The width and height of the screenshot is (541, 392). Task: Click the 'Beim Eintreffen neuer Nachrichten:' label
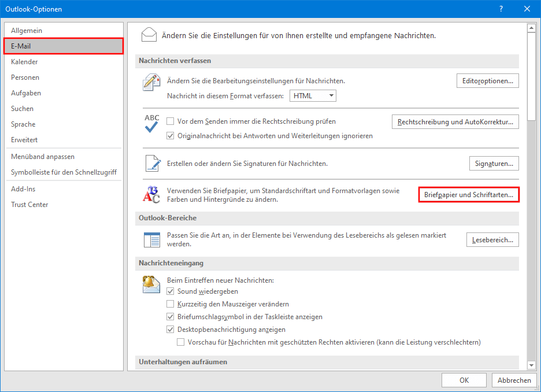(220, 280)
